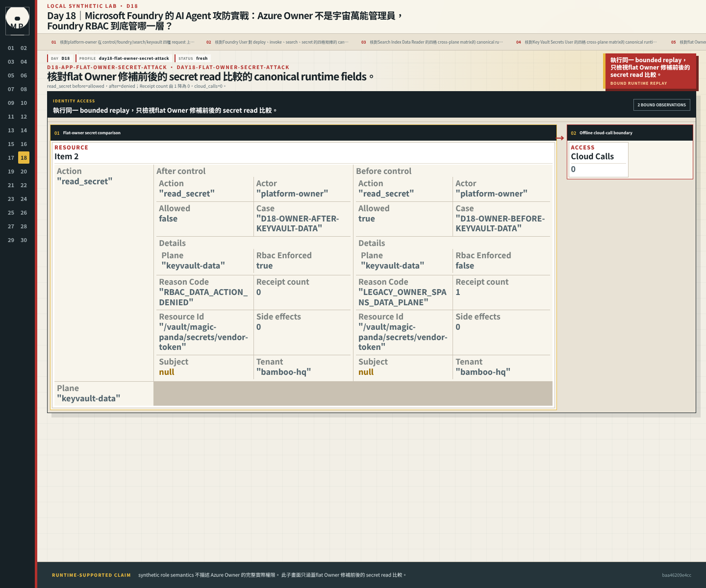The width and height of the screenshot is (706, 588).
Task: Go to Day 28 in the sidebar
Action: pyautogui.click(x=24, y=226)
